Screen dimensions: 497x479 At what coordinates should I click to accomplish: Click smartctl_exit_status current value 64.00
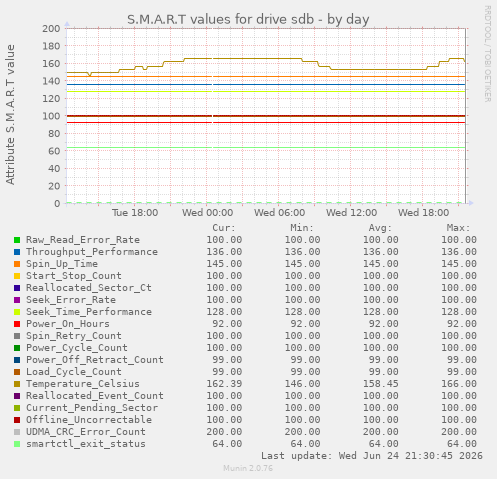pyautogui.click(x=227, y=444)
